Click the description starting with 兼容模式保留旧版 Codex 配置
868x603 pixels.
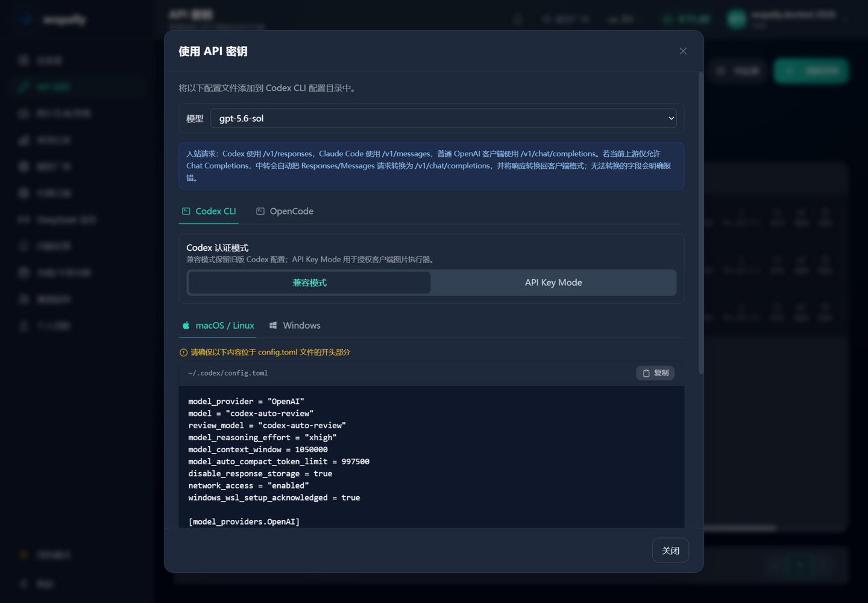coord(311,260)
